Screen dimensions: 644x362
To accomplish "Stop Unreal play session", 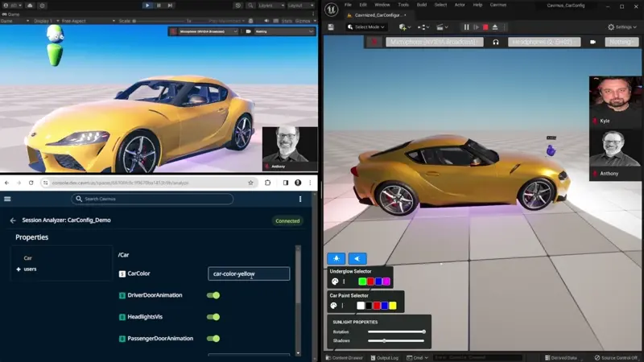I will [485, 27].
